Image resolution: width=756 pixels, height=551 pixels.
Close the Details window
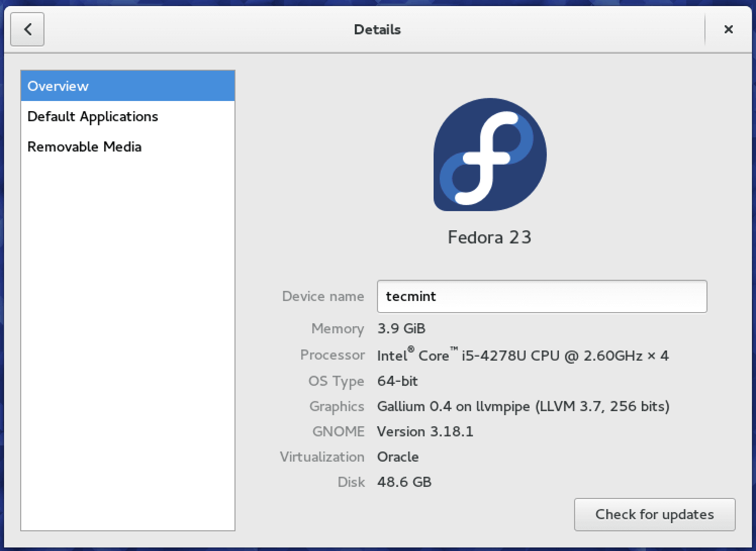click(x=728, y=29)
